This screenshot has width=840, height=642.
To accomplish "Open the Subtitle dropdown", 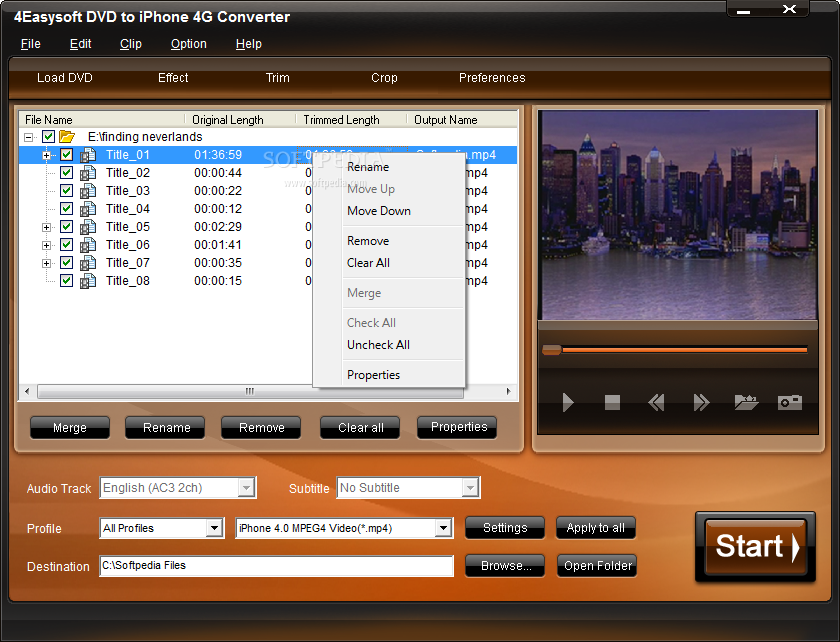I will 470,488.
